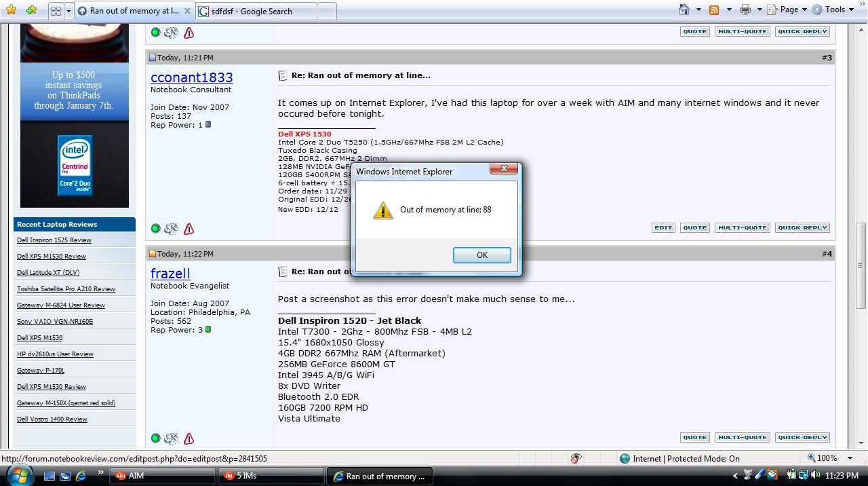Close the Windows Internet Explorer error dialog
This screenshot has height=486, width=868.
[504, 168]
